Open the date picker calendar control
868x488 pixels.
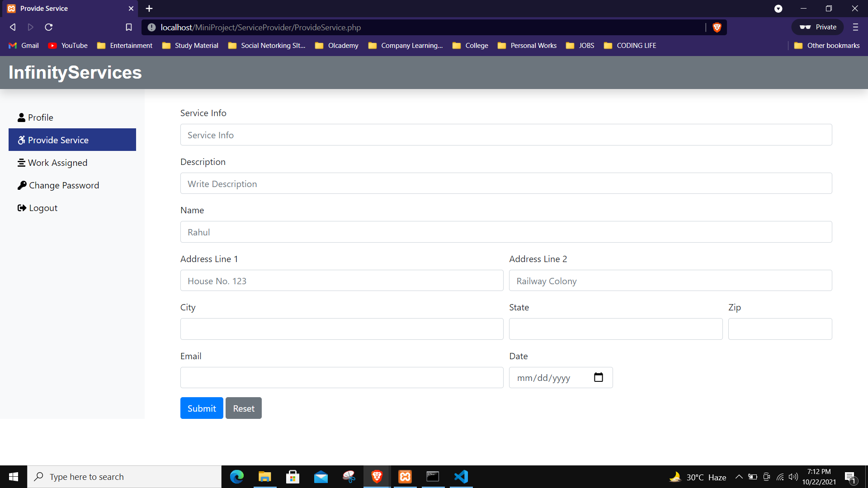[x=599, y=377]
